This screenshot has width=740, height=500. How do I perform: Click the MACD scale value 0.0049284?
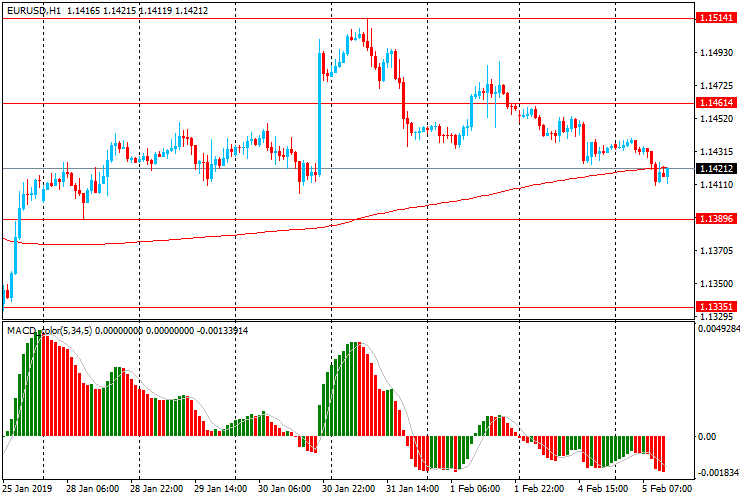(719, 329)
